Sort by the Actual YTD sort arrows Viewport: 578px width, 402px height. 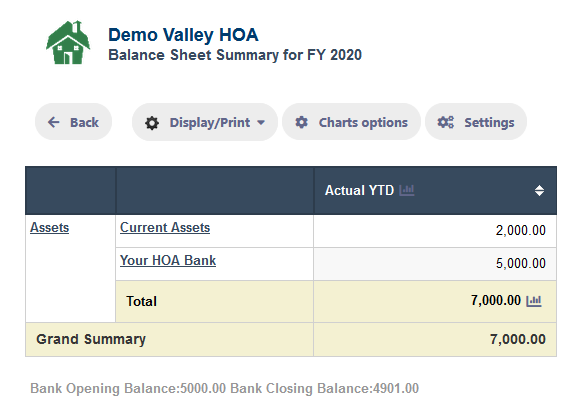(539, 190)
